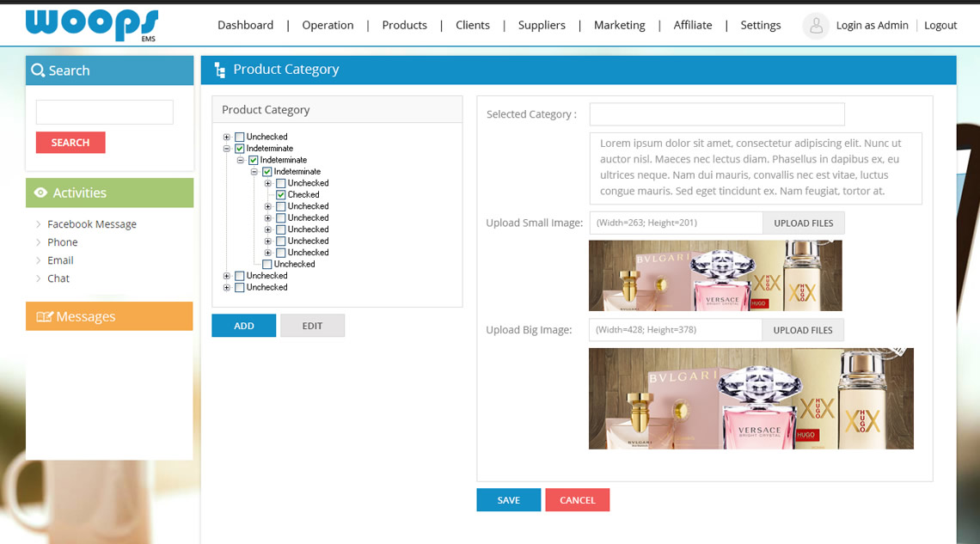Click the magnifier icon in Search header
Viewport: 980px width, 544px height.
click(38, 70)
